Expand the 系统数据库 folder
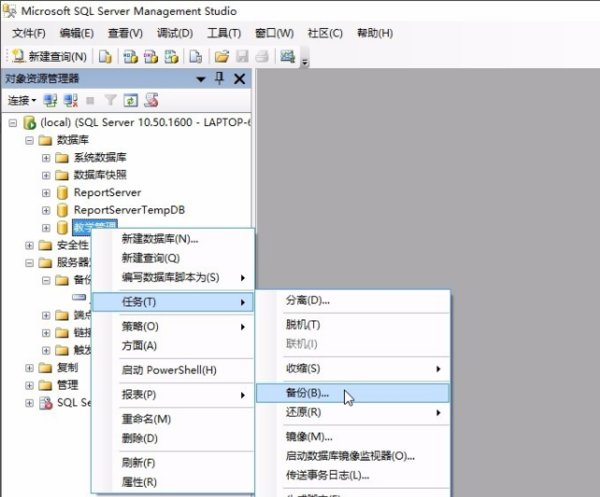Viewport: 600px width, 497px height. click(x=46, y=158)
